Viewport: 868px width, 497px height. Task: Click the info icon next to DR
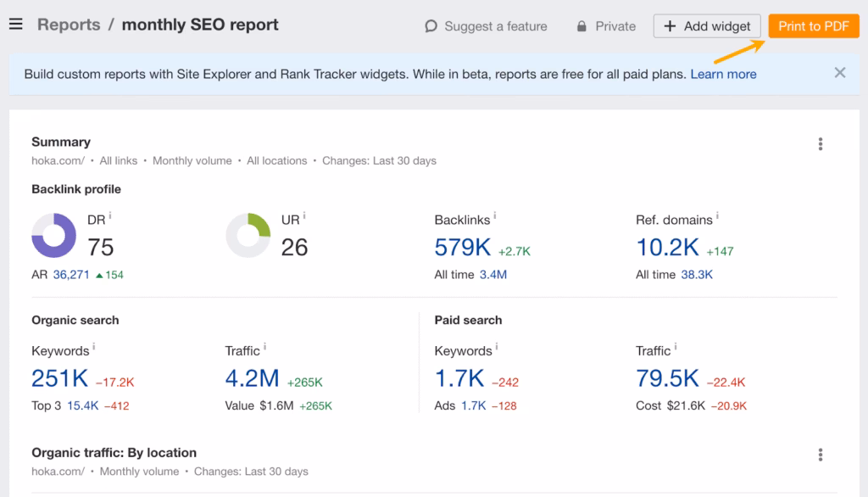[x=111, y=214]
